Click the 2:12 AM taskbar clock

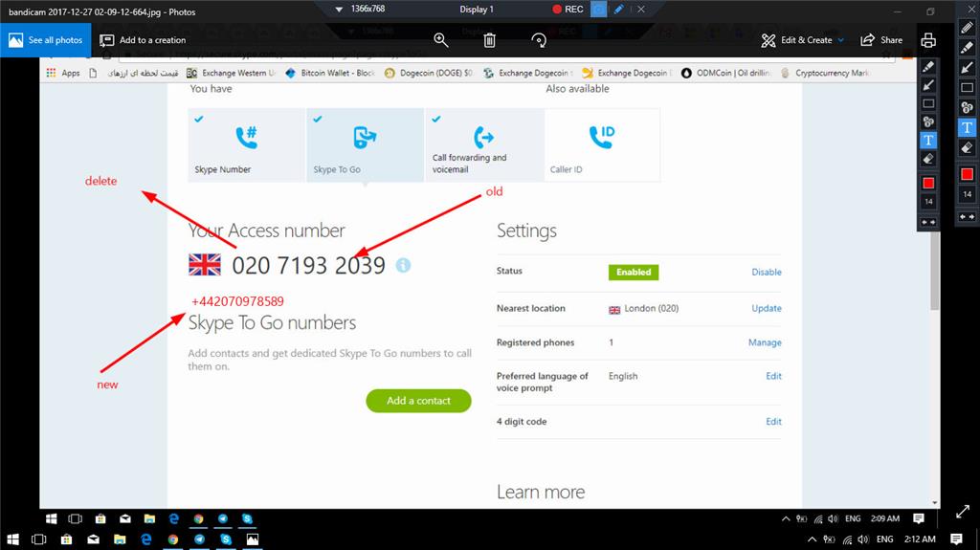coord(920,539)
